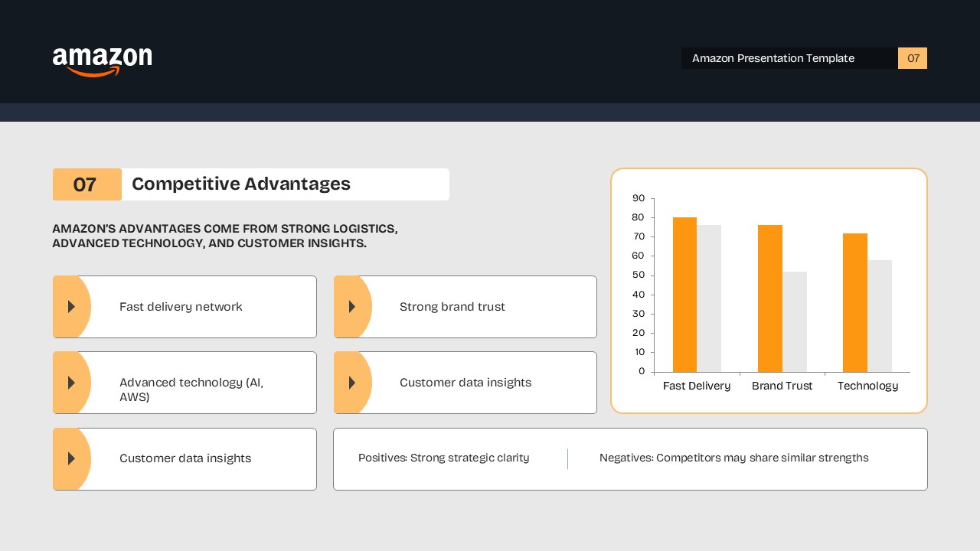Click the orange 07 number badge
This screenshot has height=551, width=980.
tap(85, 184)
